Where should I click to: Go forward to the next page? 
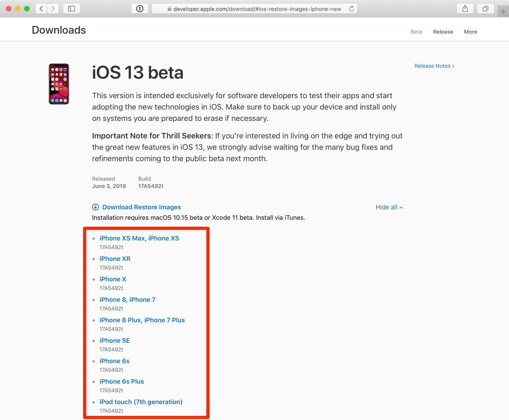point(53,8)
